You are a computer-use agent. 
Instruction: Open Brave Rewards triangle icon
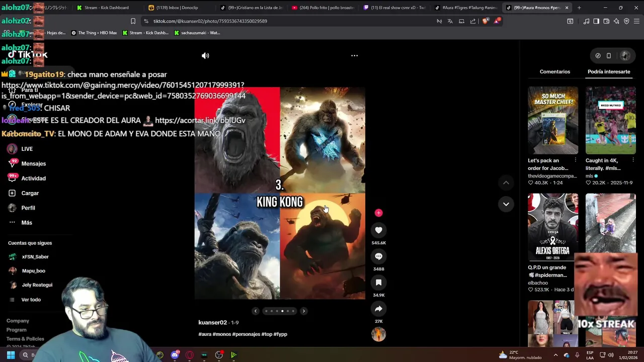click(497, 21)
